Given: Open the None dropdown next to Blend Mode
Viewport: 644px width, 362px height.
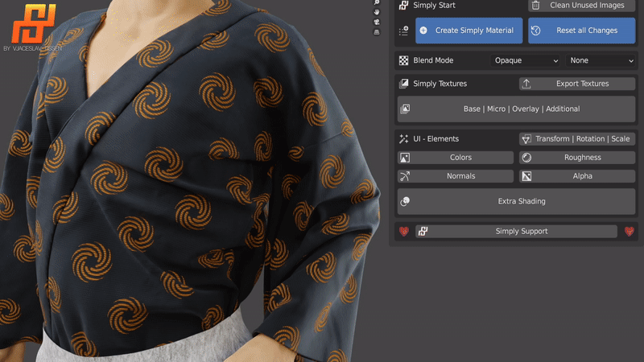Looking at the screenshot, I should click(601, 60).
